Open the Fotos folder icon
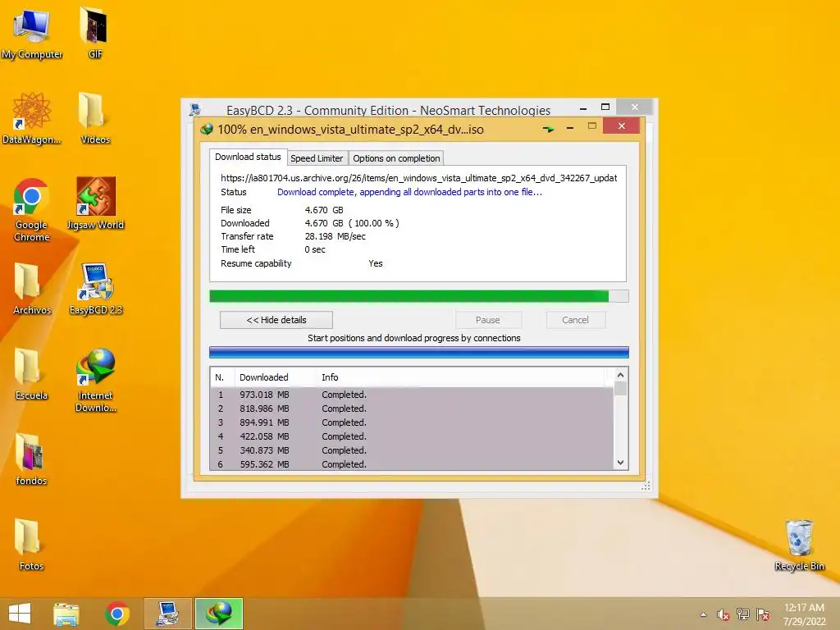Viewport: 840px width, 630px height. pos(32,545)
